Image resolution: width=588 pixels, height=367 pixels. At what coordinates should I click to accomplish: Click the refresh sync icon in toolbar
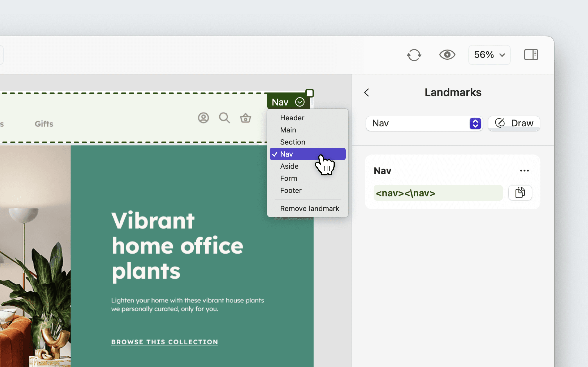[x=414, y=55]
